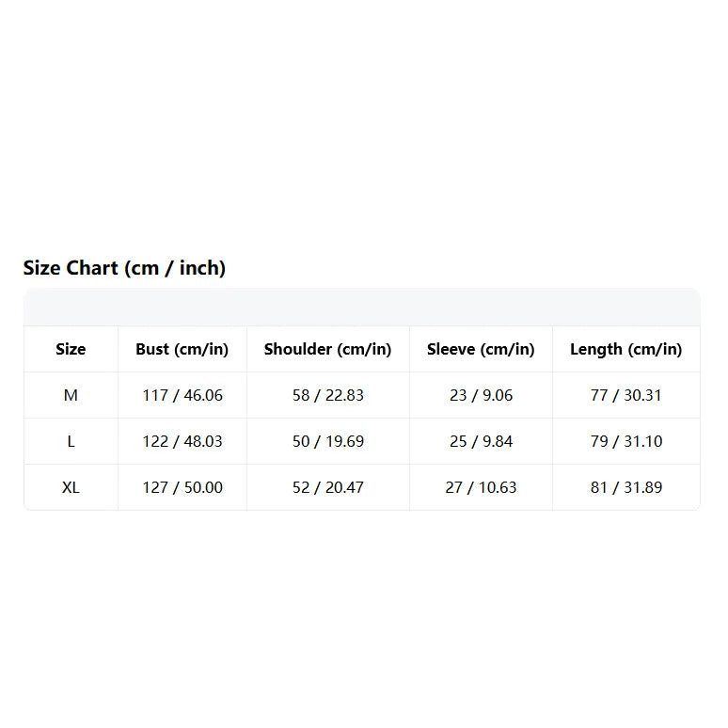Viewport: 728px width, 728px height.
Task: Click the shoulder value 50 / 19.69
Action: (x=328, y=441)
